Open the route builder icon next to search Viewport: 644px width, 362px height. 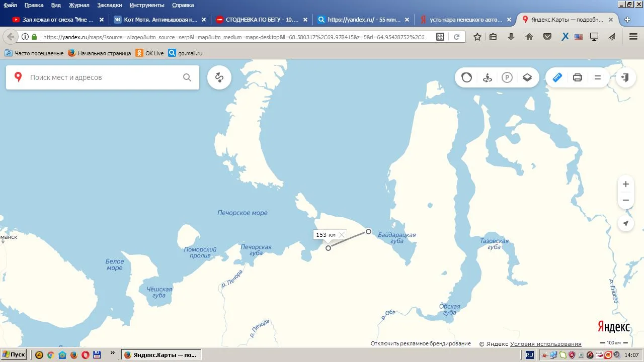[x=219, y=77]
